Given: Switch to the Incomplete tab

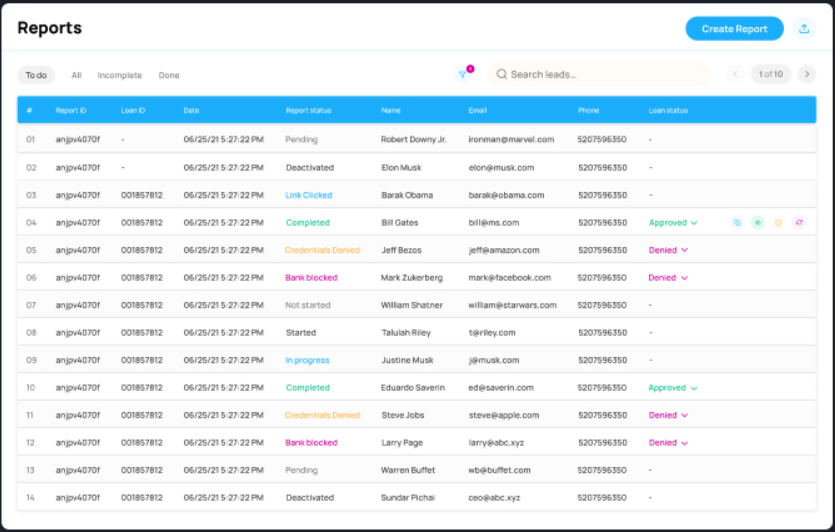Looking at the screenshot, I should 120,75.
